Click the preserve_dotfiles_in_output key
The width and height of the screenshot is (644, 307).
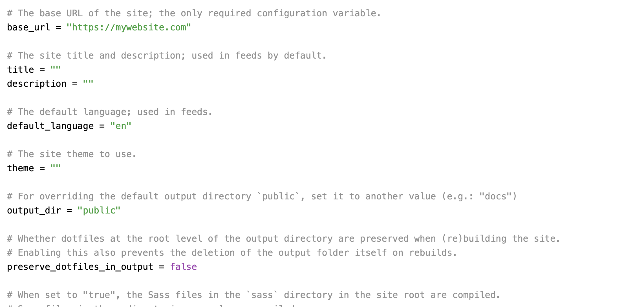click(80, 267)
